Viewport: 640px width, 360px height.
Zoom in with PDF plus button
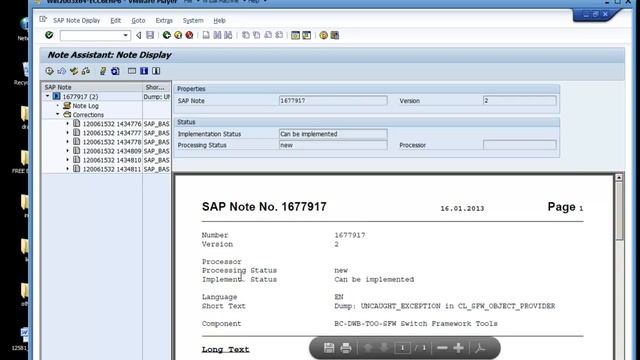(x=458, y=348)
